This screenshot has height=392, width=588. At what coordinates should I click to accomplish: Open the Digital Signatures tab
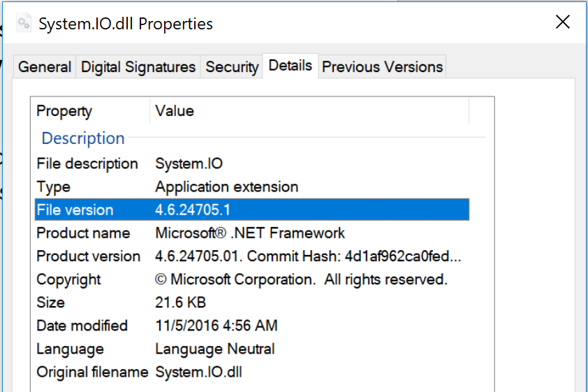(x=138, y=67)
